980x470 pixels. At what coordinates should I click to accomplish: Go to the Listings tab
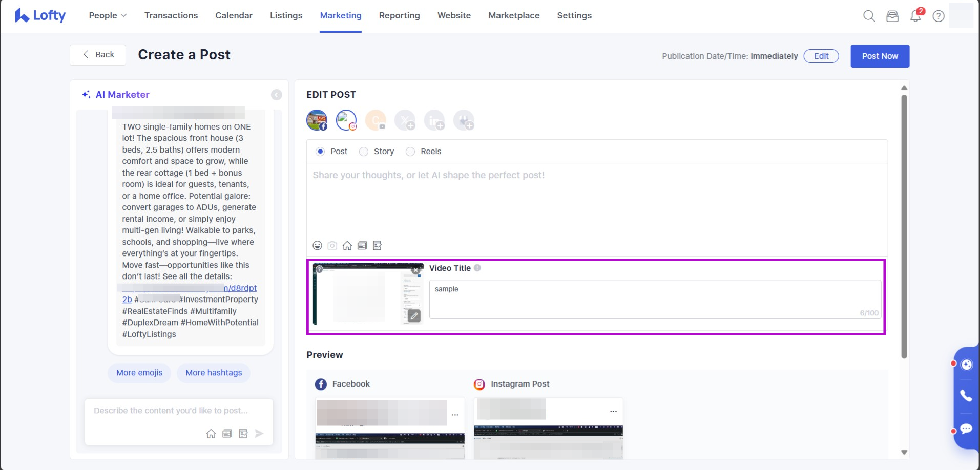[x=286, y=16]
